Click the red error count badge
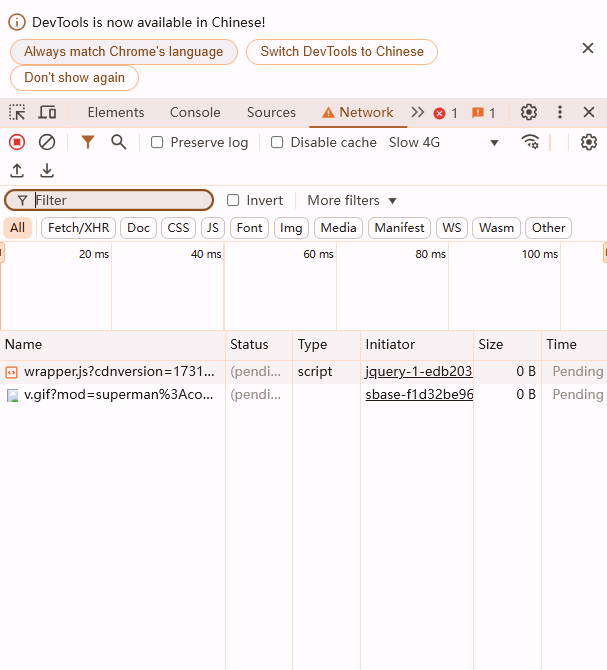 (446, 113)
